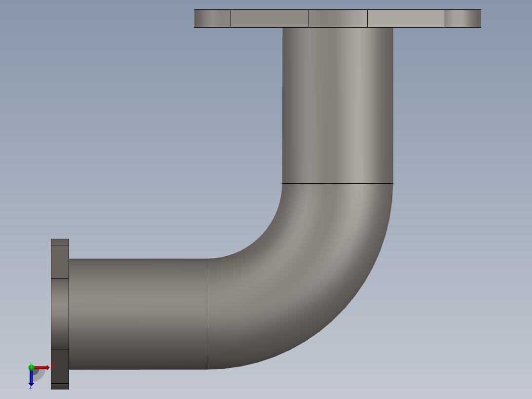Pick the dark lower face of left flange
Viewport: 532px width, 399px height.
point(60,367)
